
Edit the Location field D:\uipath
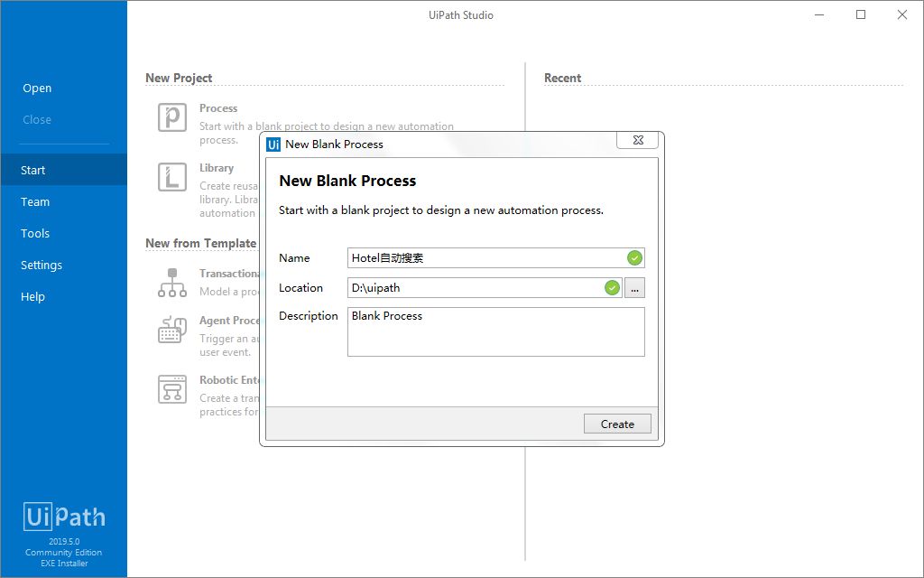coord(485,288)
